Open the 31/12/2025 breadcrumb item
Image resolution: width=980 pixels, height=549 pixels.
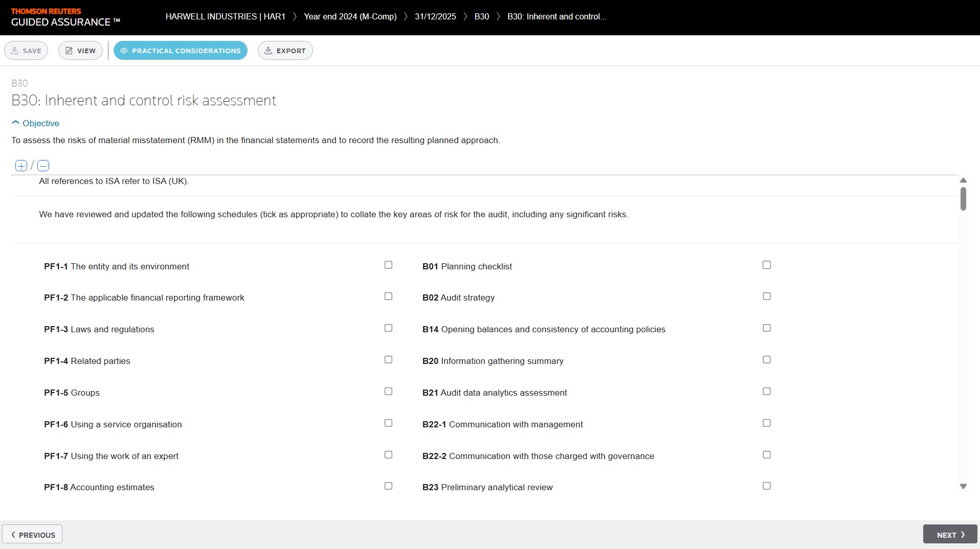click(435, 16)
